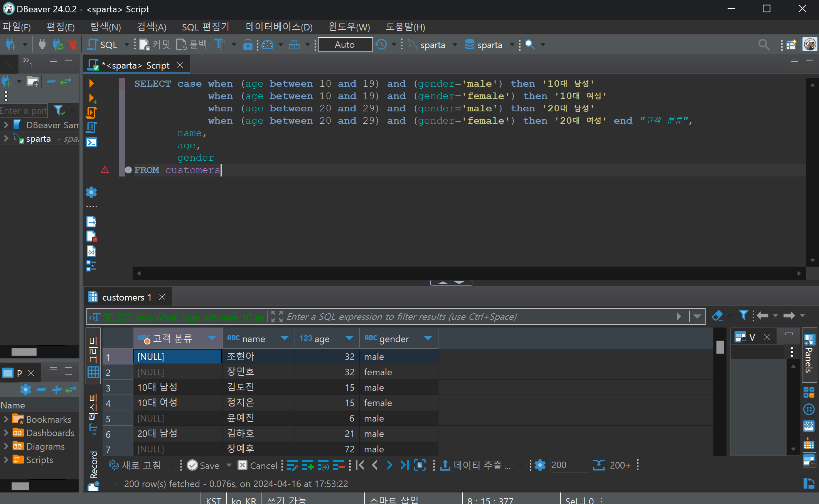819x504 pixels.
Task: Click the results vertical scrollbar thumb
Action: coord(720,347)
